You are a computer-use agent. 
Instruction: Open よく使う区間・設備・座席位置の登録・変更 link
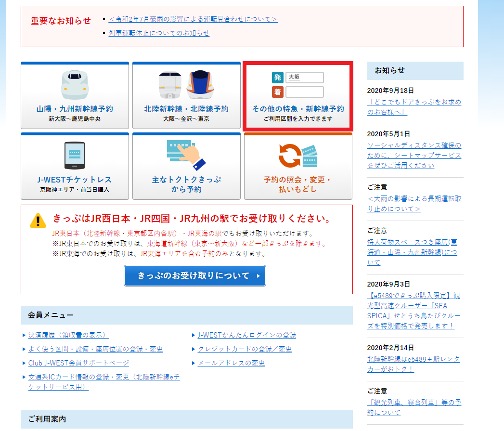95,349
